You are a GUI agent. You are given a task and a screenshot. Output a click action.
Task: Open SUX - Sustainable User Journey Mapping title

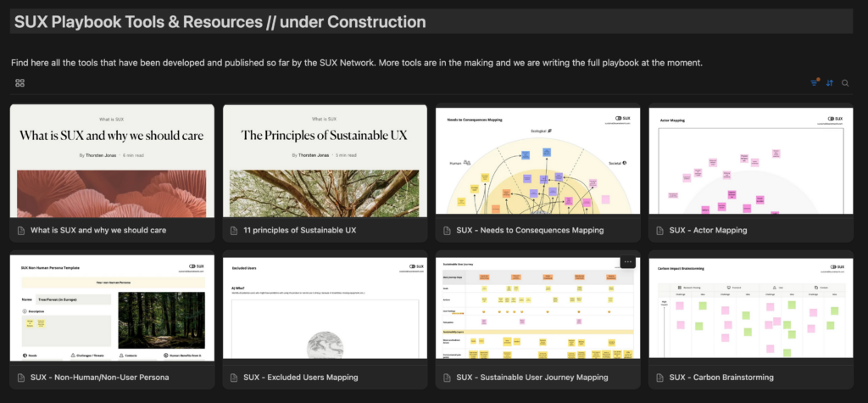532,378
